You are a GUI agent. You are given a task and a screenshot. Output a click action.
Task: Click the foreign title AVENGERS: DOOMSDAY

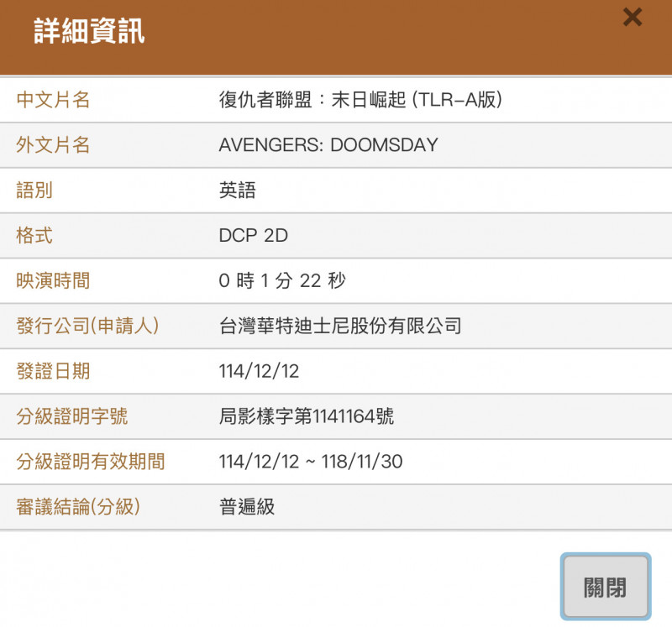[x=326, y=144]
